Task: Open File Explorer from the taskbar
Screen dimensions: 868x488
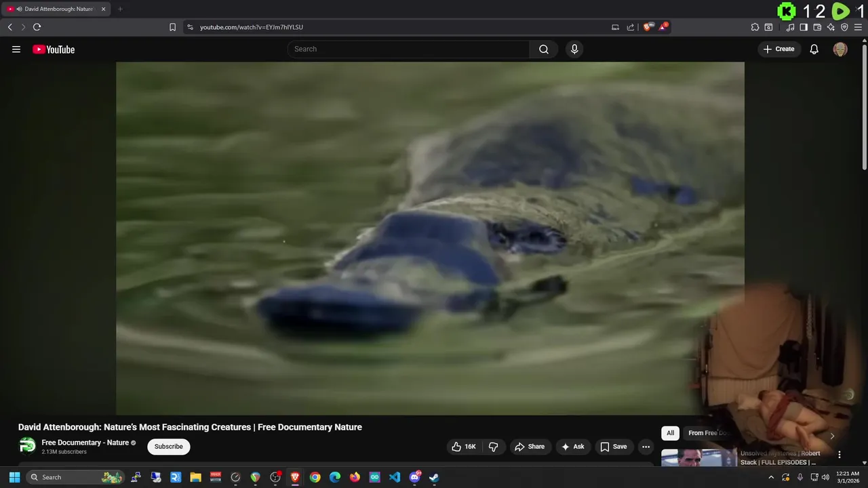Action: tap(195, 477)
